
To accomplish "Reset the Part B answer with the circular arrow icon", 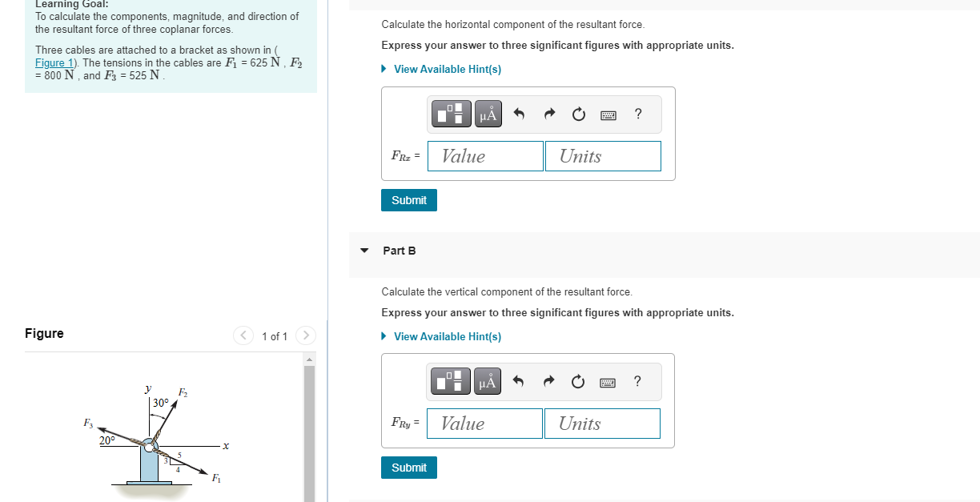I will tap(578, 381).
